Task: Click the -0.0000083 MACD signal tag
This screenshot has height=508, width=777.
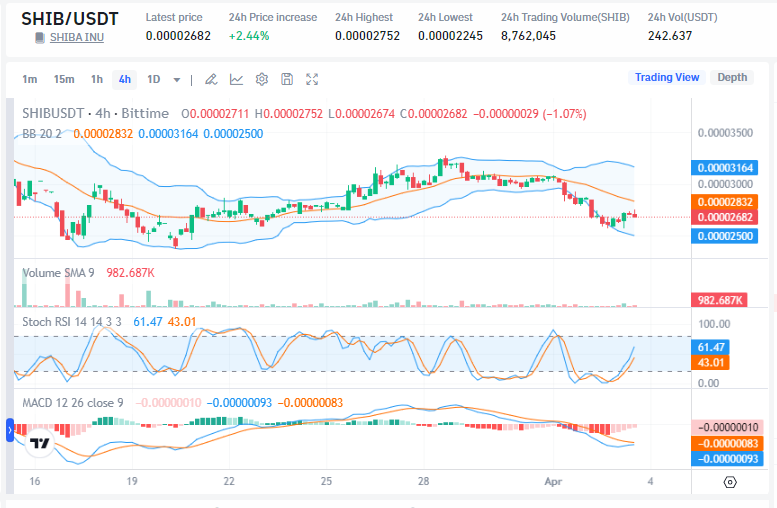Action: (x=727, y=444)
